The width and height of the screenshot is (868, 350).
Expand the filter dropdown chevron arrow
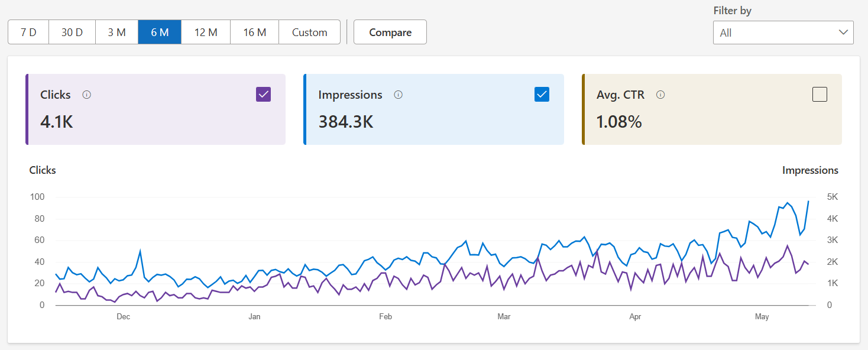843,33
